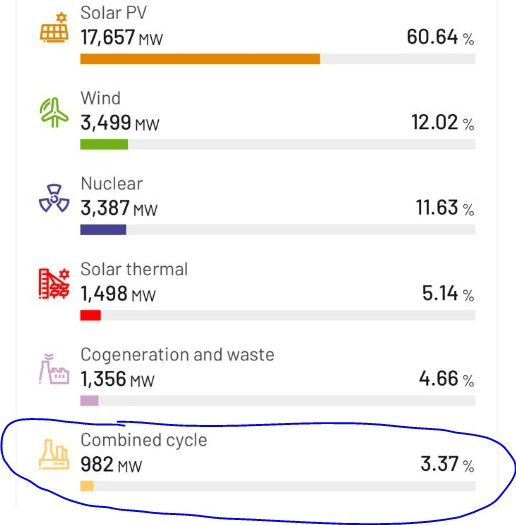516x525 pixels.
Task: Open the Nuclear label
Action: [112, 184]
